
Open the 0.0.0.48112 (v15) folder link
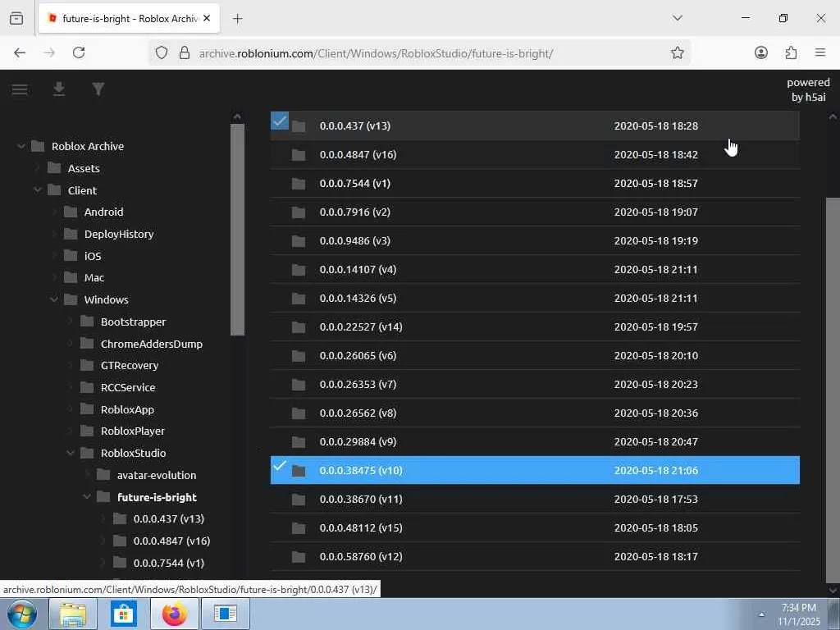[361, 528]
